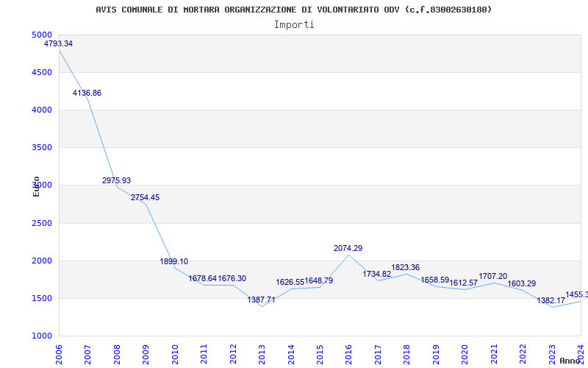Click the Euro y-axis label
The width and height of the screenshot is (588, 368).
(36, 186)
